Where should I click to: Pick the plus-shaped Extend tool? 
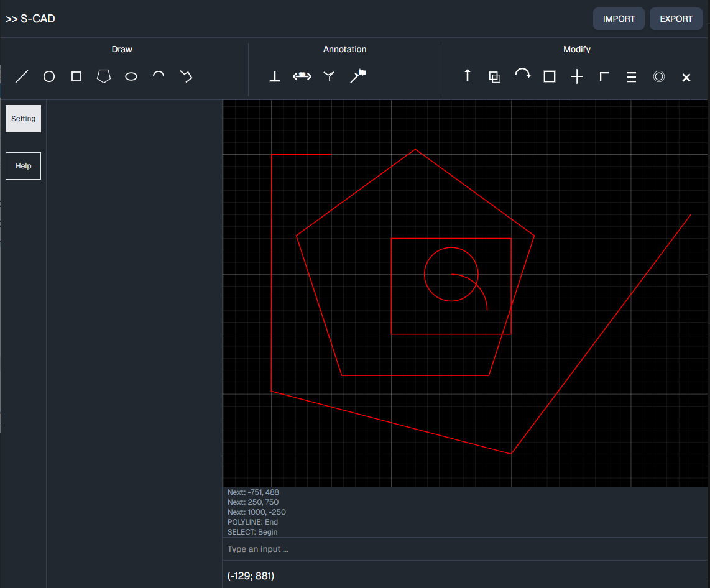tap(577, 76)
